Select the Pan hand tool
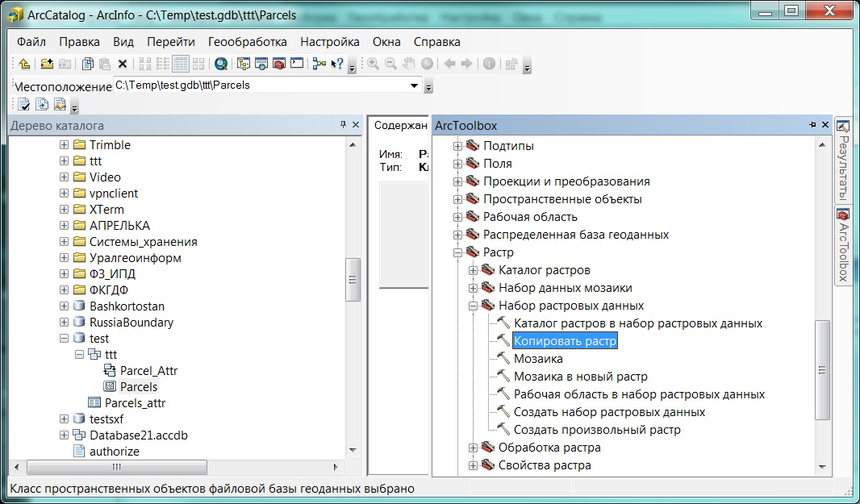 pos(408,64)
